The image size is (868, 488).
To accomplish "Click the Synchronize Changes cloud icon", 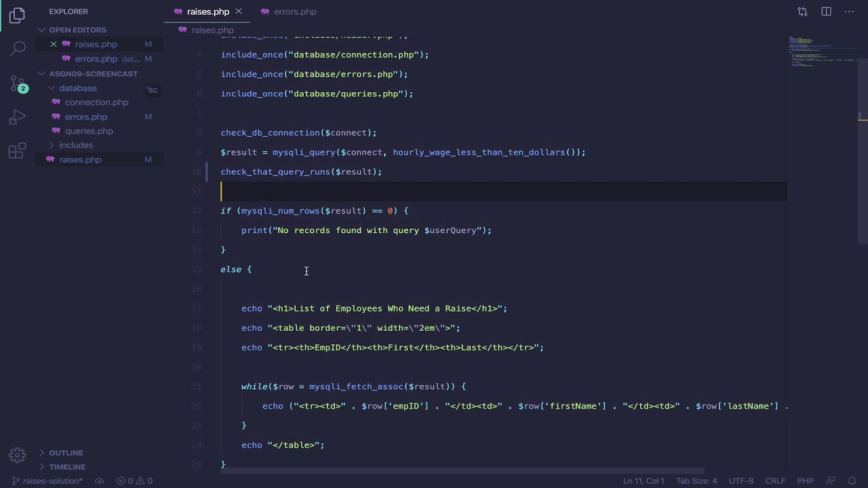I will tap(99, 481).
